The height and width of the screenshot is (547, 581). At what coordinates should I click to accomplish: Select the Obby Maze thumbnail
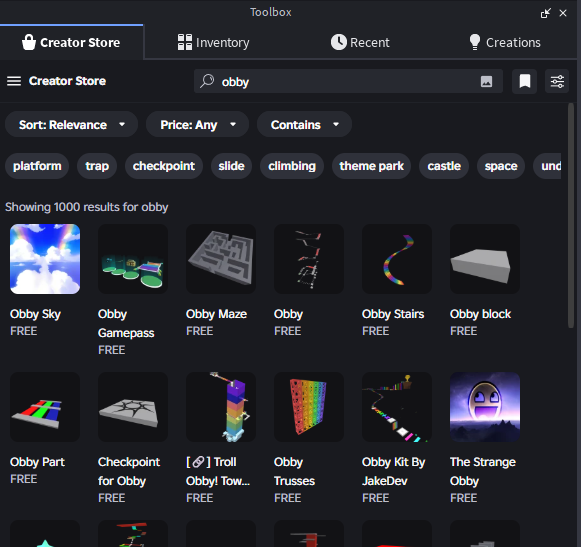221,259
